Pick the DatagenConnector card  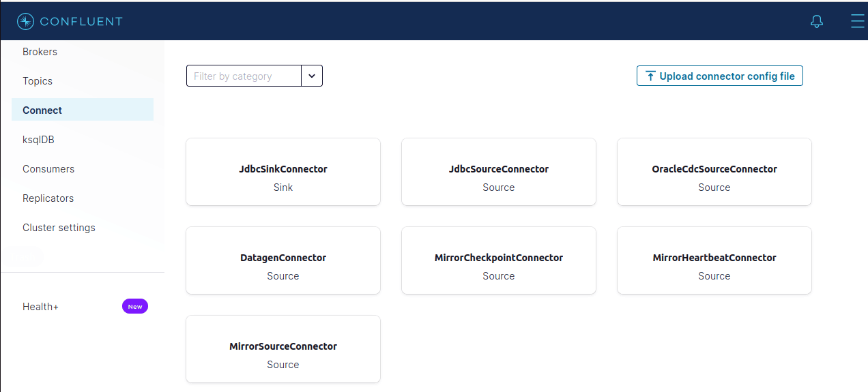[x=283, y=260]
